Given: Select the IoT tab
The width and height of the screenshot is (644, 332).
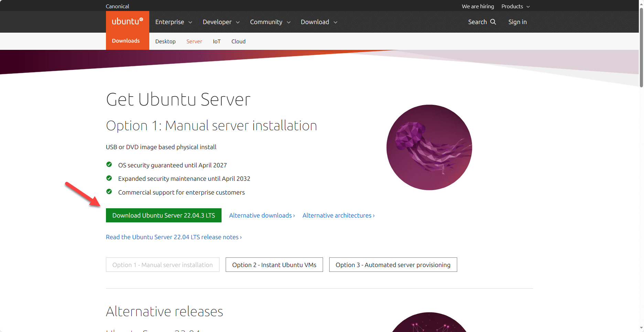Looking at the screenshot, I should [x=216, y=42].
